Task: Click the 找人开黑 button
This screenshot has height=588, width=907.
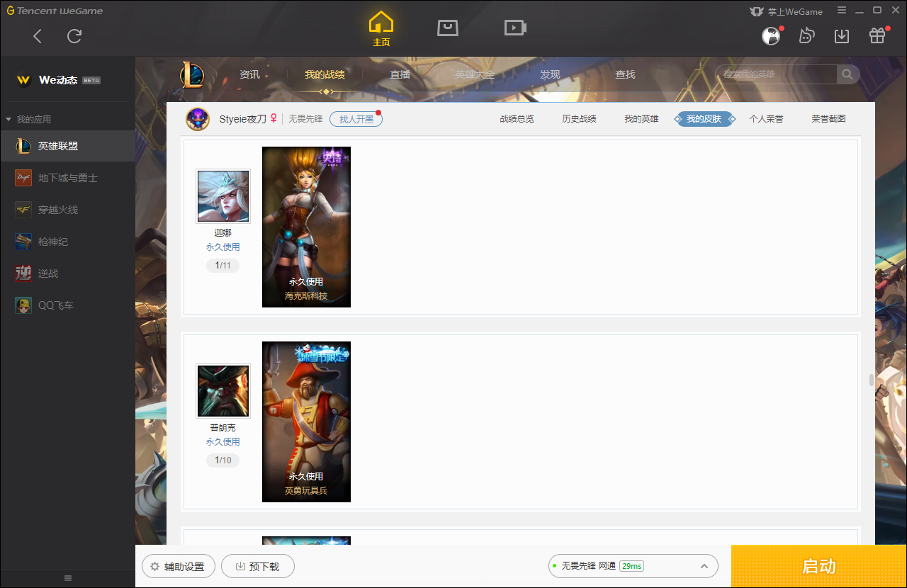Action: tap(356, 119)
